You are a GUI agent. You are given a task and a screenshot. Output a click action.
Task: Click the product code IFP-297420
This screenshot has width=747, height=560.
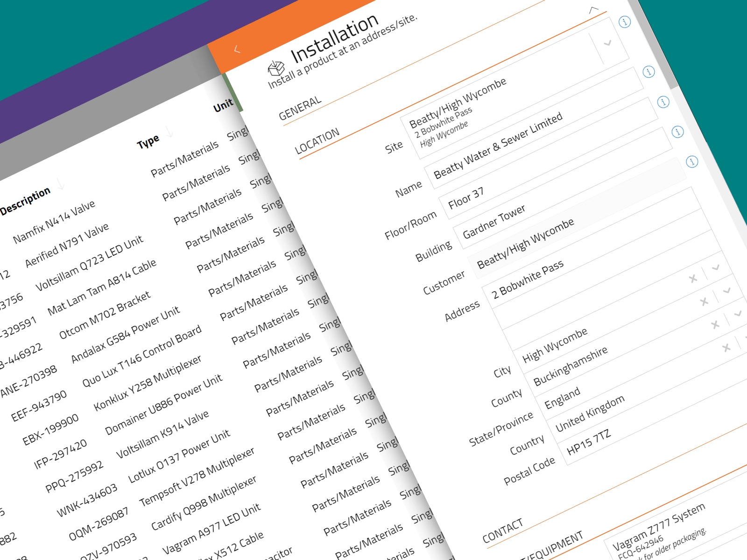click(60, 454)
